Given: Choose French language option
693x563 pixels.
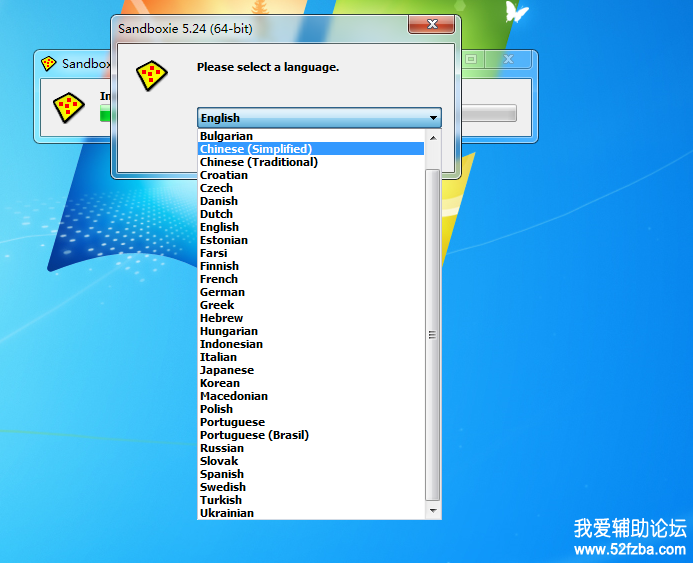Looking at the screenshot, I should click(311, 279).
